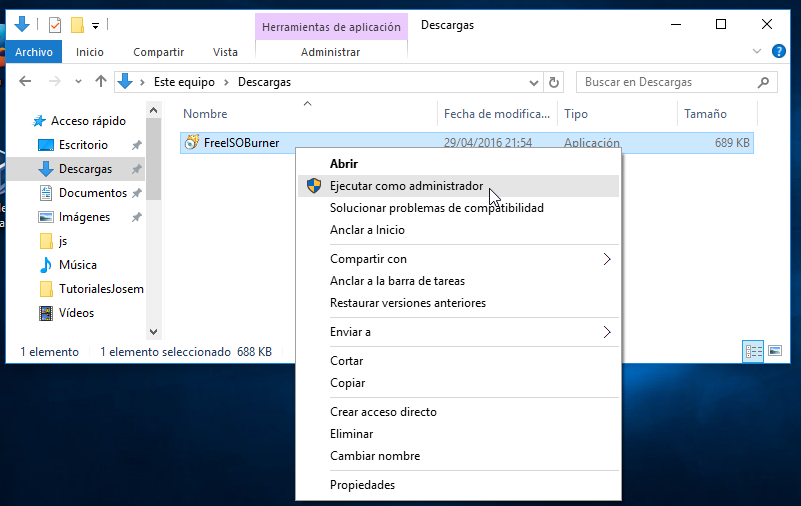Sort by the Tamaño column header
The height and width of the screenshot is (506, 801).
(x=705, y=114)
